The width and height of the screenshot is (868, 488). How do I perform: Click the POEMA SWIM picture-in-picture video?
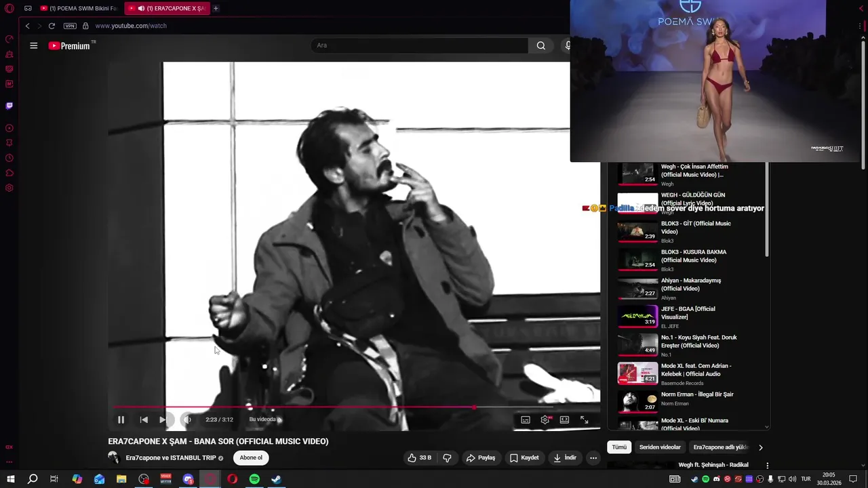[x=715, y=81]
